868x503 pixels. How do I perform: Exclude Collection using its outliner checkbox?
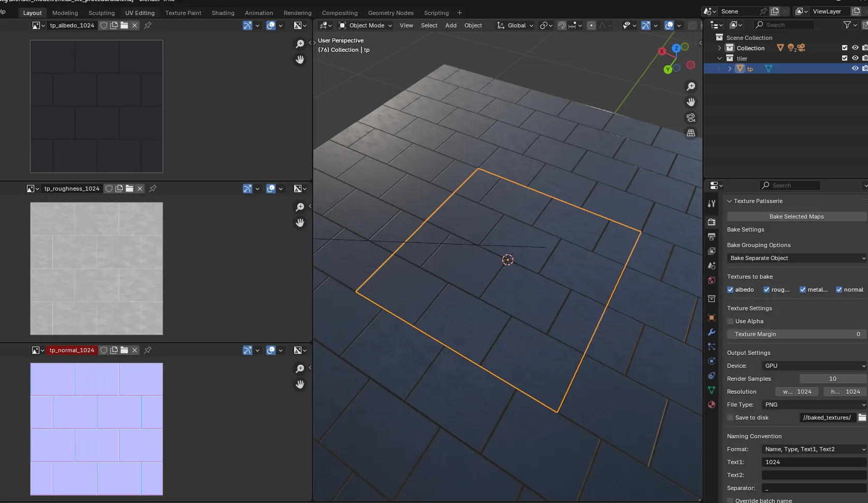845,48
